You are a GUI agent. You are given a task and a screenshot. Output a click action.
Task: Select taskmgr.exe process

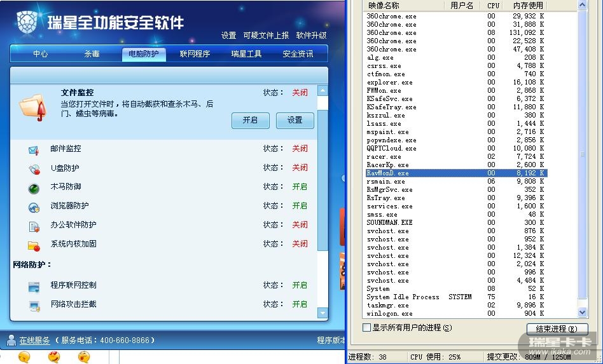click(455, 306)
